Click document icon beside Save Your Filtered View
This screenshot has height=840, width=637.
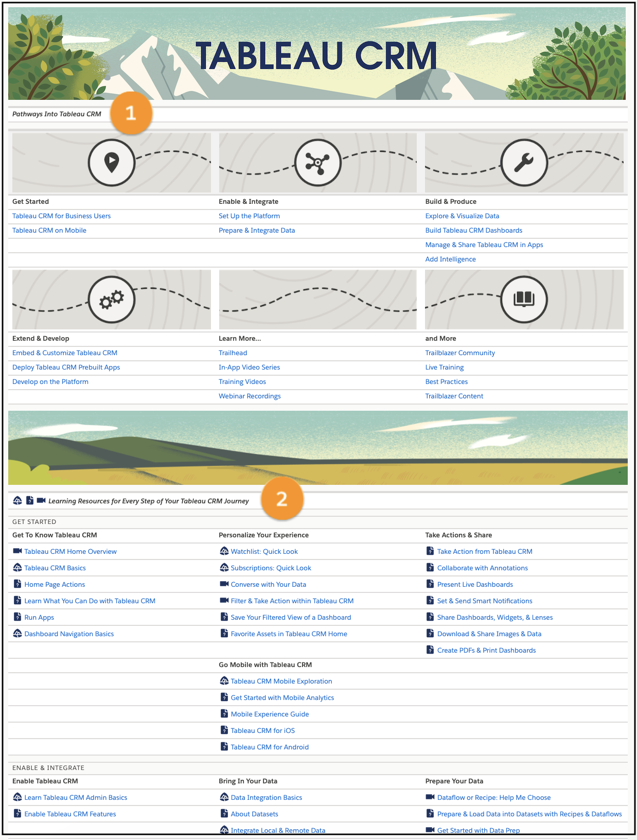[224, 617]
